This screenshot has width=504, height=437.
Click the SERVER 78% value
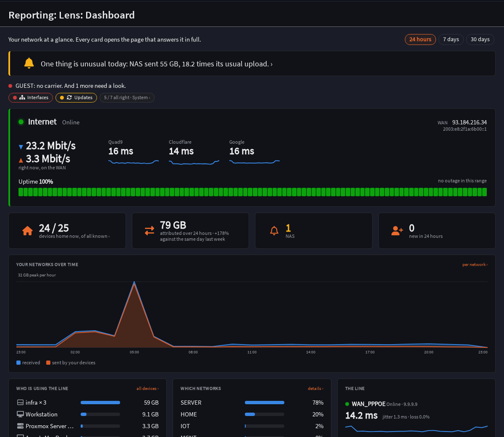click(318, 403)
